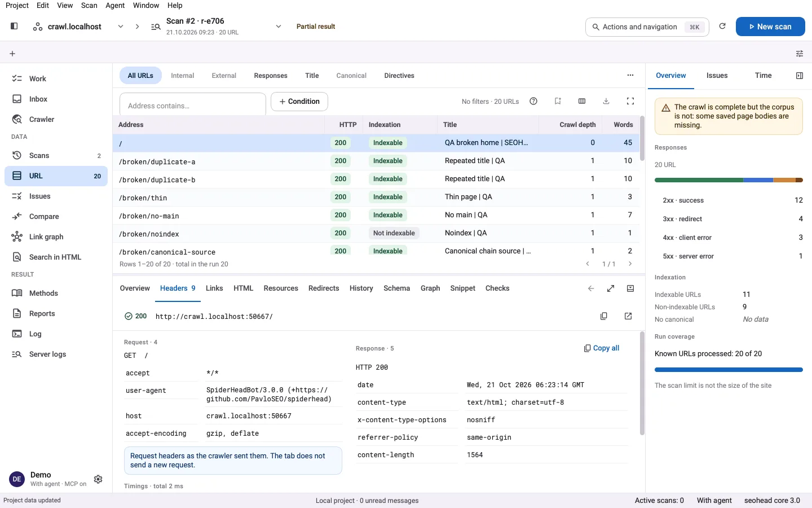
Task: Collapse the right Overview side panel icon
Action: click(x=799, y=76)
